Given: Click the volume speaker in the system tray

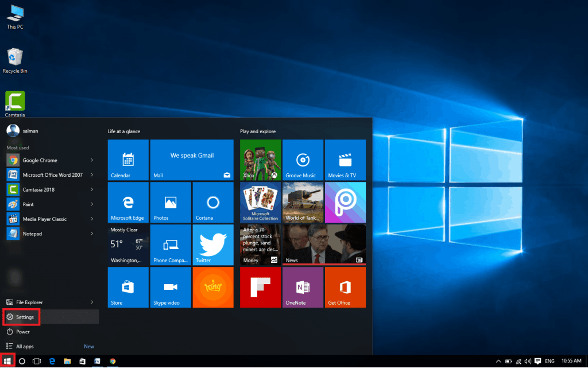Looking at the screenshot, I should (x=527, y=361).
